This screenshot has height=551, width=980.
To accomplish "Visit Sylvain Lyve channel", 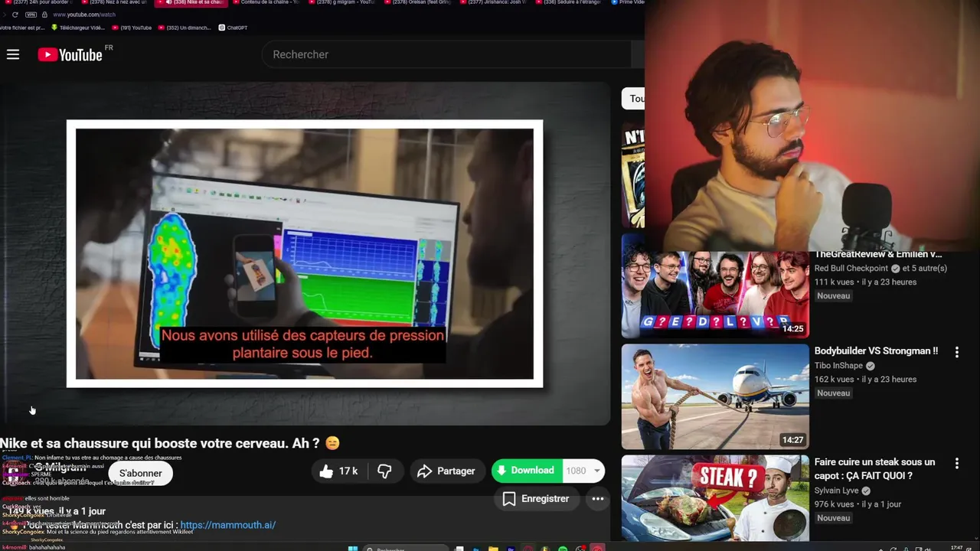I will pos(837,491).
